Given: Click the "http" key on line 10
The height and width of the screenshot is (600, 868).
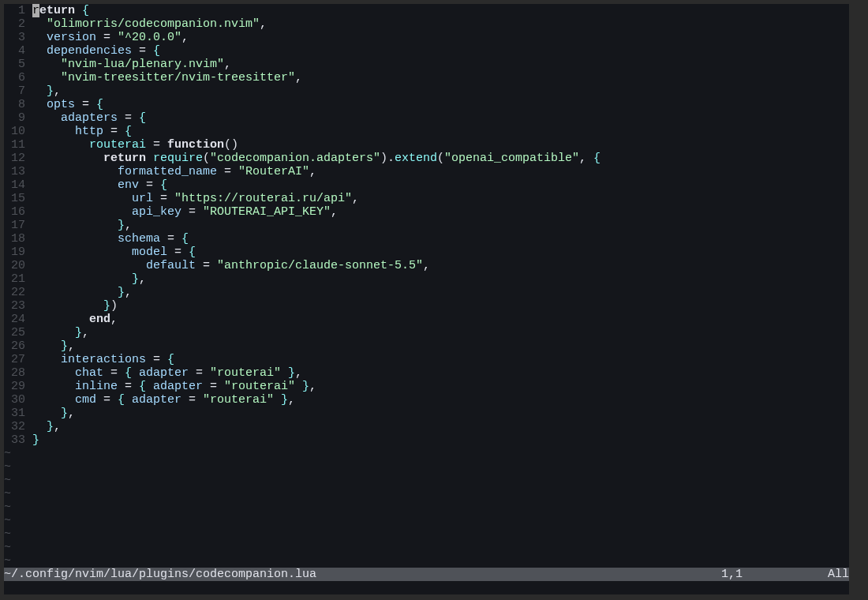Looking at the screenshot, I should tap(89, 131).
